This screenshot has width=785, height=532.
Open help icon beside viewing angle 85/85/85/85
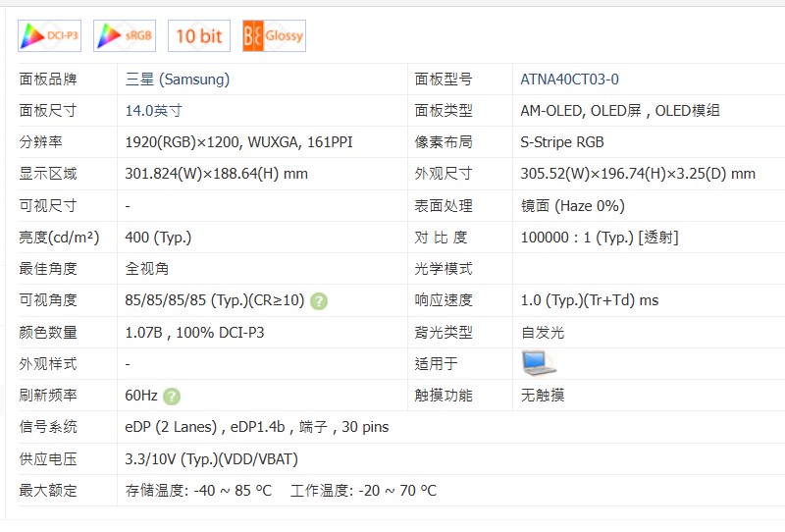click(319, 301)
